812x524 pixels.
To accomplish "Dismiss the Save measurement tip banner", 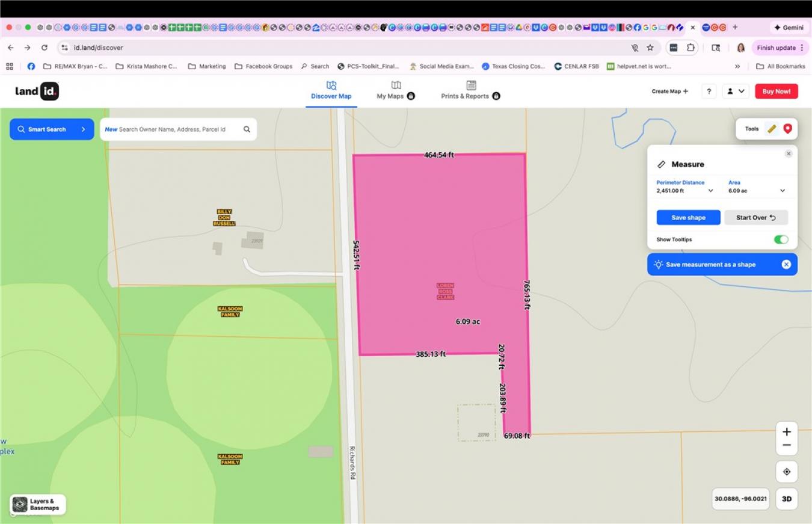I will coord(786,265).
